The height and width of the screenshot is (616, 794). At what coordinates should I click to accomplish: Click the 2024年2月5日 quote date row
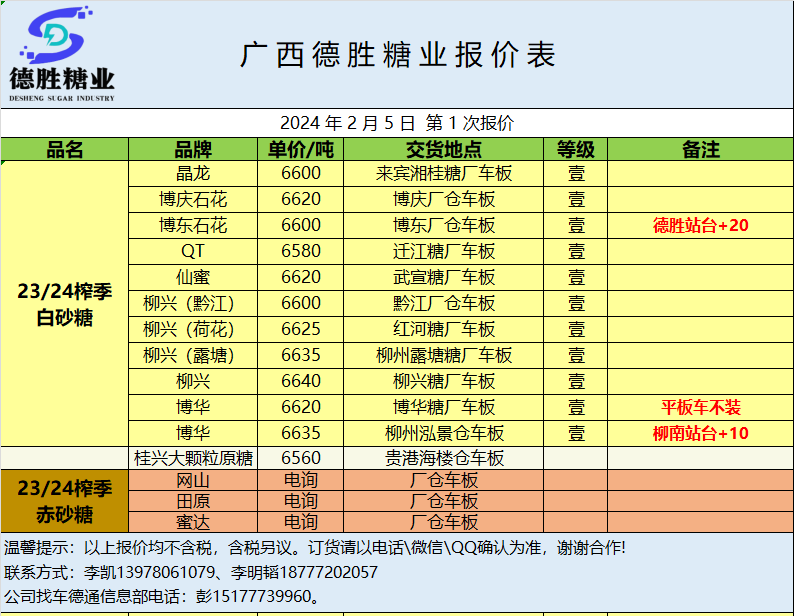click(397, 123)
